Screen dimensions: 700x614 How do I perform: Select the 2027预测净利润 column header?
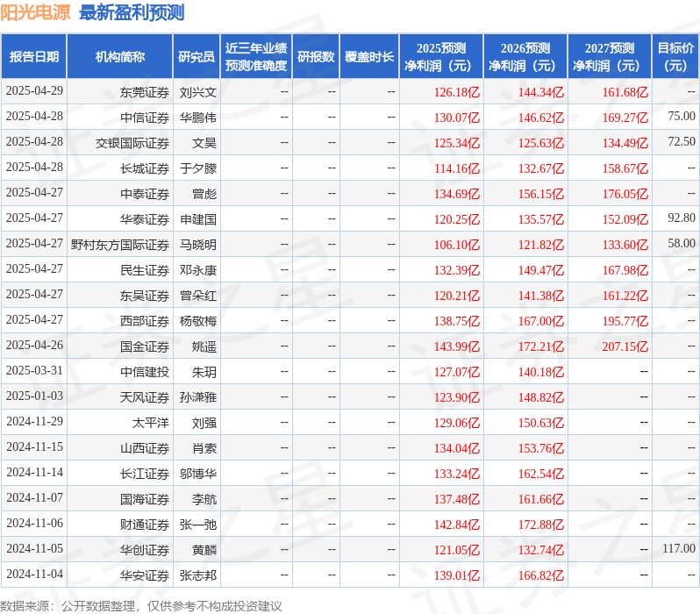[x=610, y=57]
